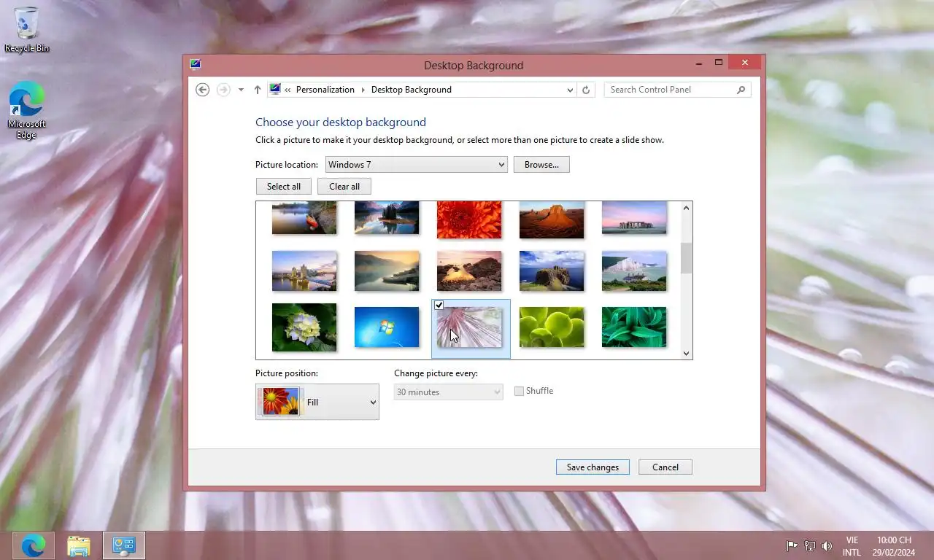Screen dimensions: 934x560
Task: Click the Control Panel taskbar button
Action: pyautogui.click(x=124, y=545)
